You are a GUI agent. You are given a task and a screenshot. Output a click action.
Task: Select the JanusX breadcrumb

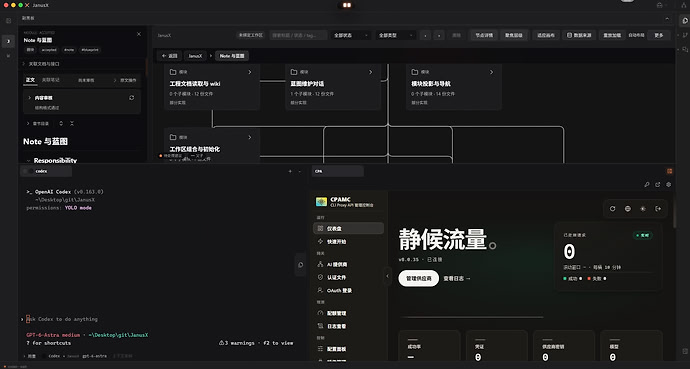point(195,56)
